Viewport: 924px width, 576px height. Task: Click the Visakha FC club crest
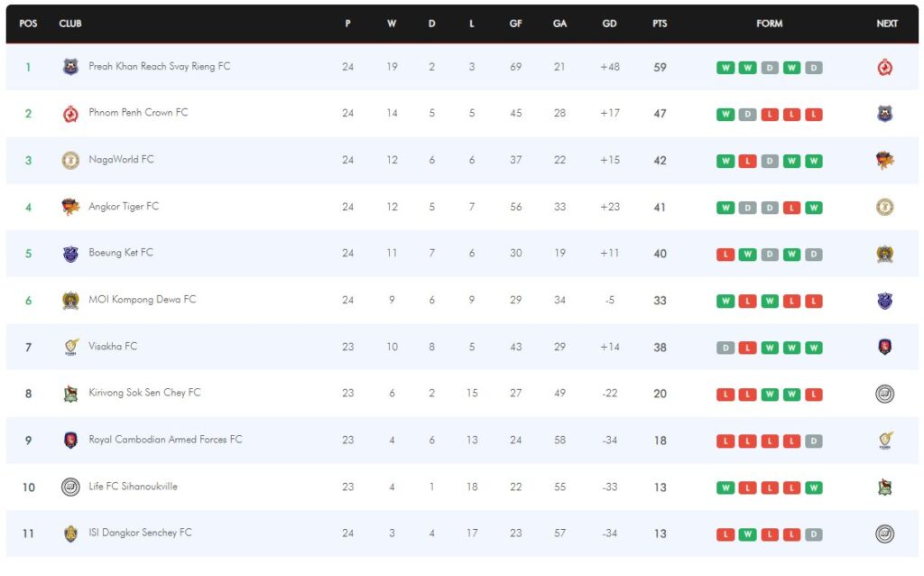coord(70,347)
